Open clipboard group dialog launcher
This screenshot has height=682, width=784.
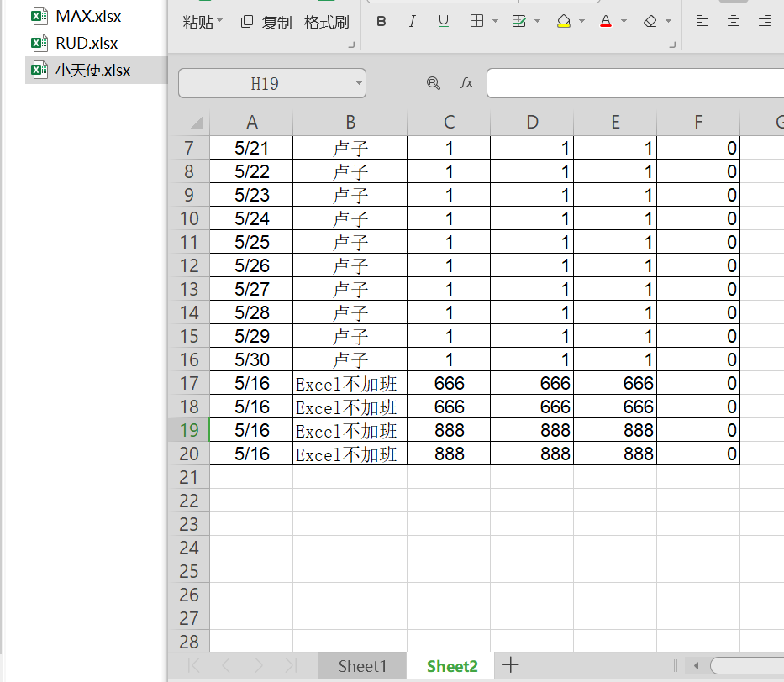coord(351,45)
